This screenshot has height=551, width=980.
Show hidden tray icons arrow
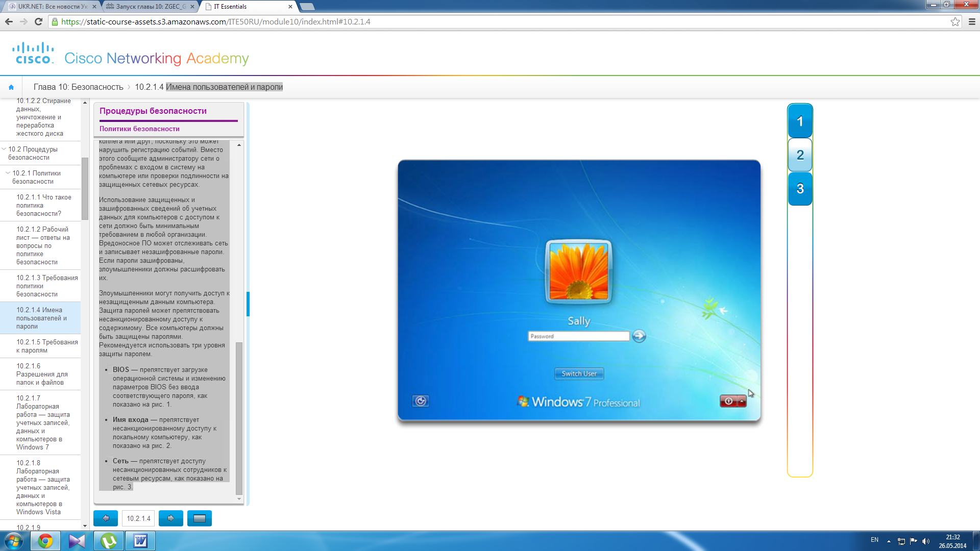coord(889,541)
